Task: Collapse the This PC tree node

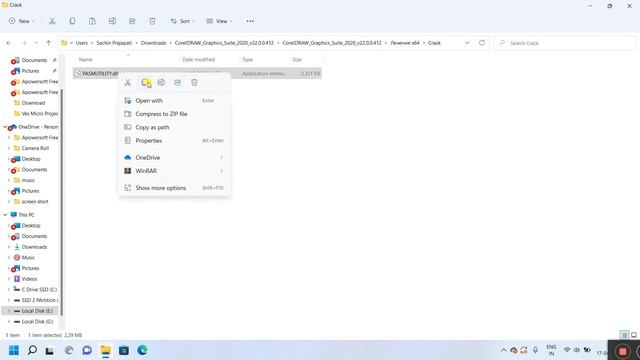Action: coord(5,215)
